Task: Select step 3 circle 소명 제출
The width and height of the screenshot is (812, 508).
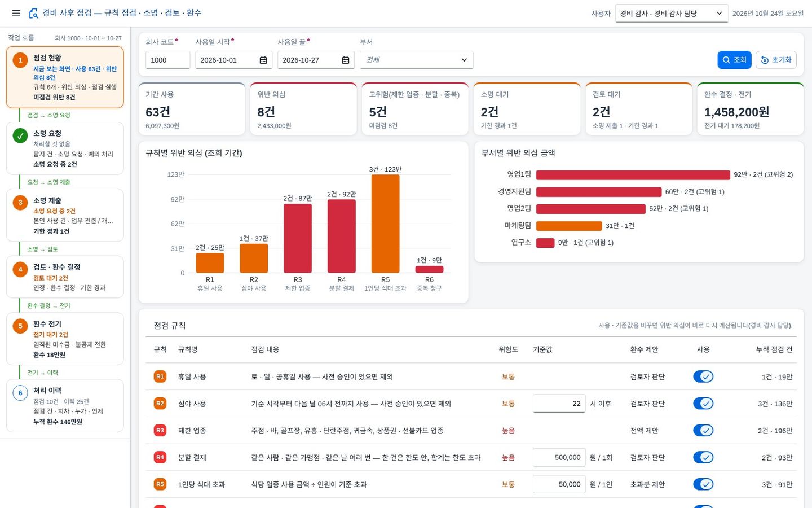Action: coord(20,202)
